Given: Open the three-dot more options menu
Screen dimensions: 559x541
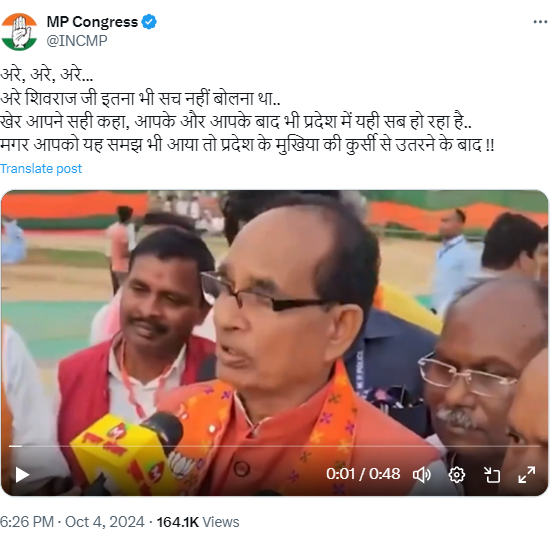Looking at the screenshot, I should pos(540,22).
